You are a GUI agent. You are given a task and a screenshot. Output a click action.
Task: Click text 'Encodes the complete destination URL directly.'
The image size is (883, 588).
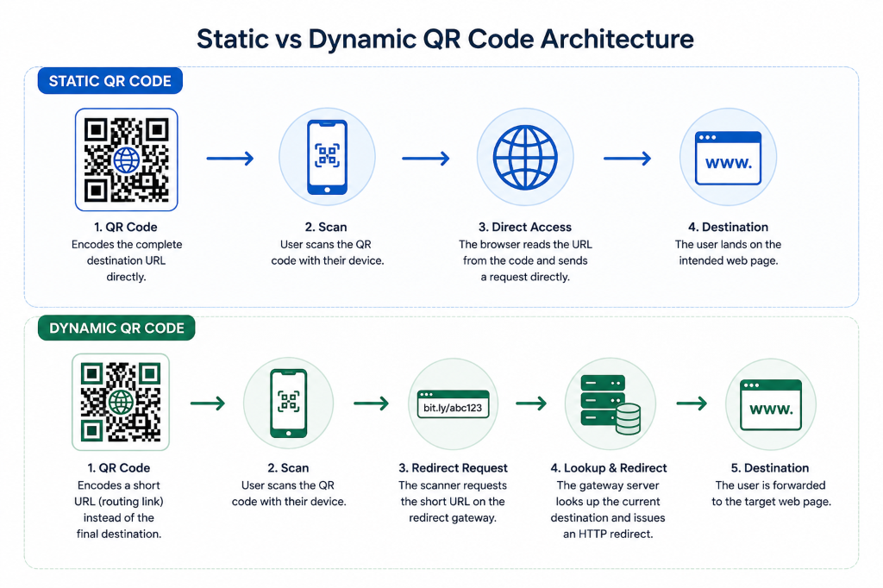tap(127, 260)
